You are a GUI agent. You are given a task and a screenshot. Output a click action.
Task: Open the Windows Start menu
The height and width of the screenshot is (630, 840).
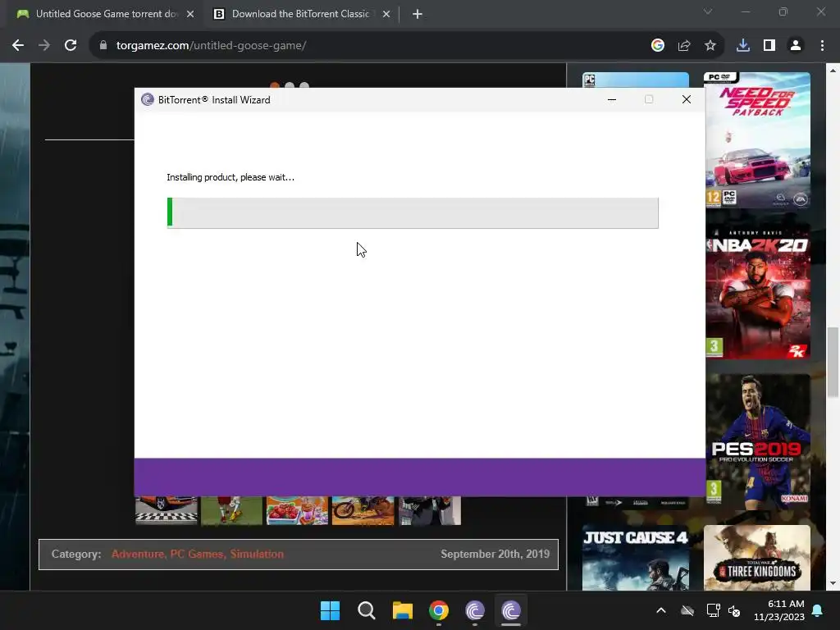330,610
